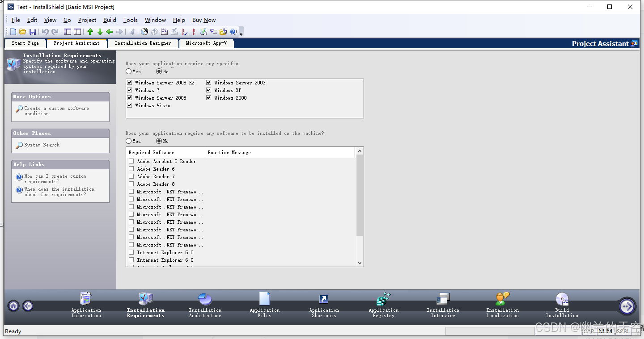644x339 pixels.
Task: Click the Undo toolbar icon
Action: tap(45, 32)
